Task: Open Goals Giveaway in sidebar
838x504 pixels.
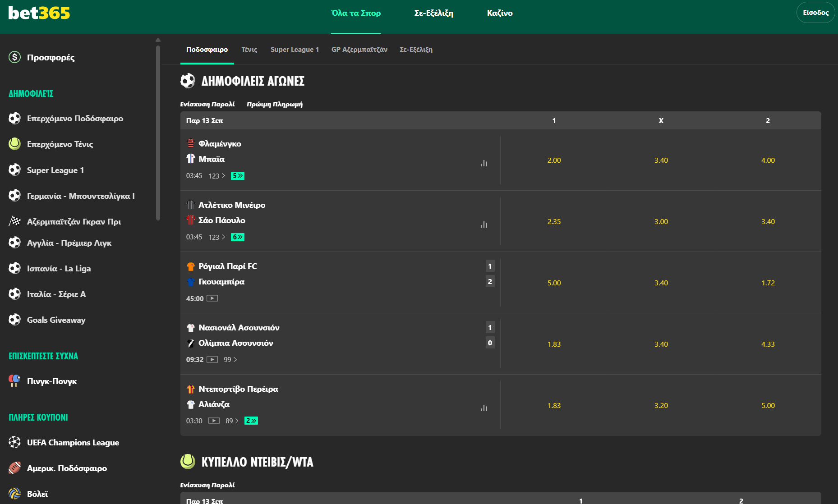Action: click(x=56, y=320)
